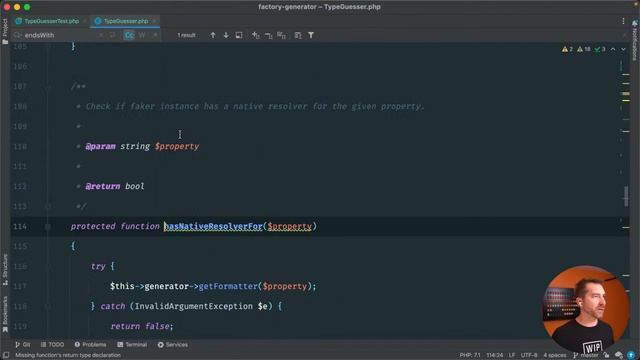Open the Bookmarks tool window
The height and width of the screenshot is (360, 640).
pyautogui.click(x=5, y=314)
